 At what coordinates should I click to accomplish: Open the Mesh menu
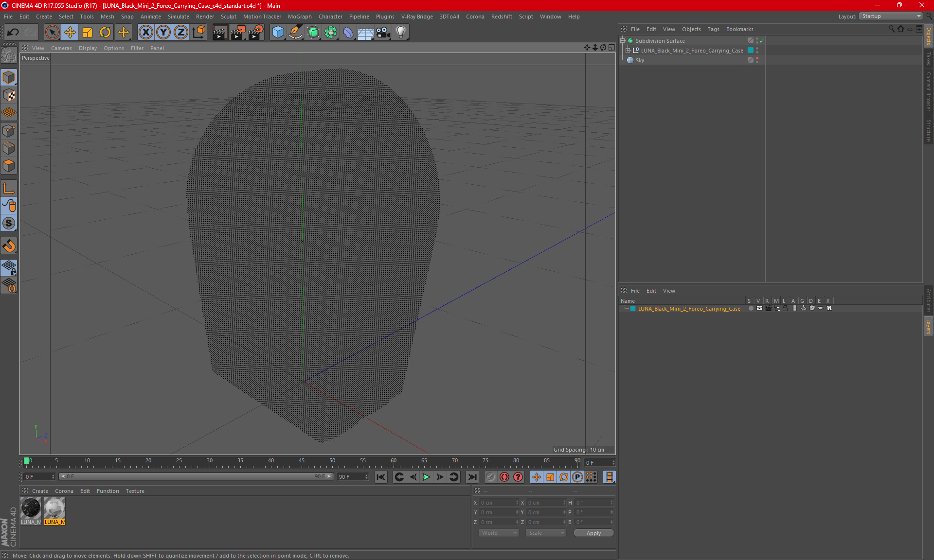(107, 17)
